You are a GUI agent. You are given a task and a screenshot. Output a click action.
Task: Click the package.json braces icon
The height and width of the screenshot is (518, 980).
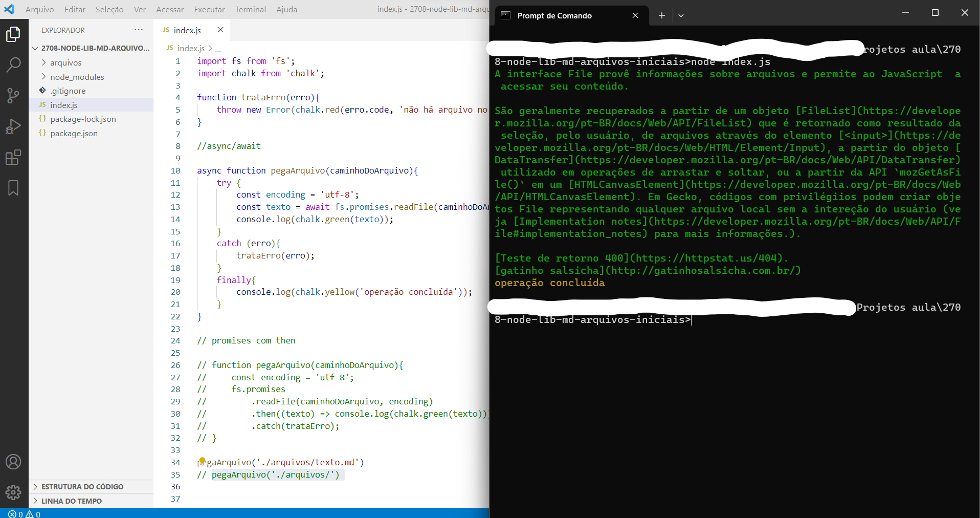(x=42, y=133)
